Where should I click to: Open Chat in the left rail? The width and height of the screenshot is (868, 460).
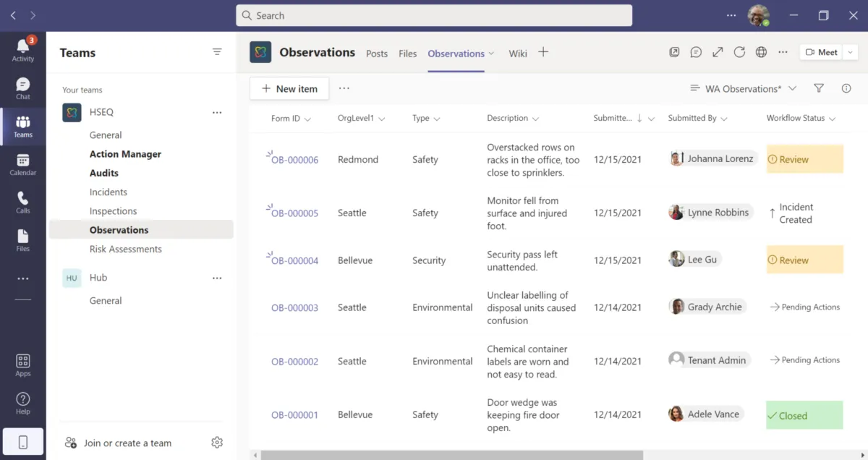pos(22,88)
